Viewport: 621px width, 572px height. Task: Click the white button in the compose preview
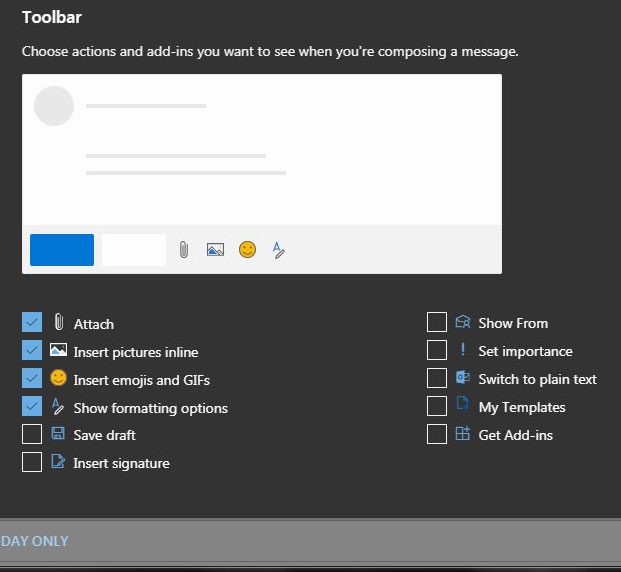[134, 250]
